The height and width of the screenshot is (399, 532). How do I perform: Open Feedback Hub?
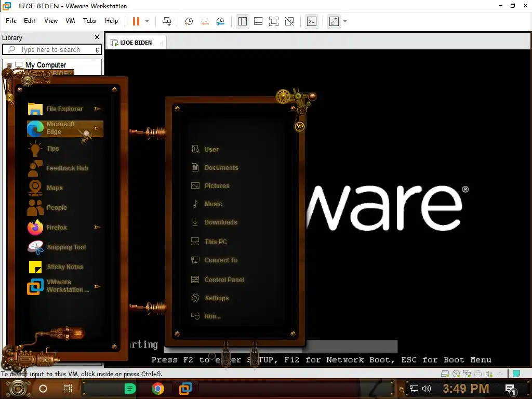pos(59,168)
